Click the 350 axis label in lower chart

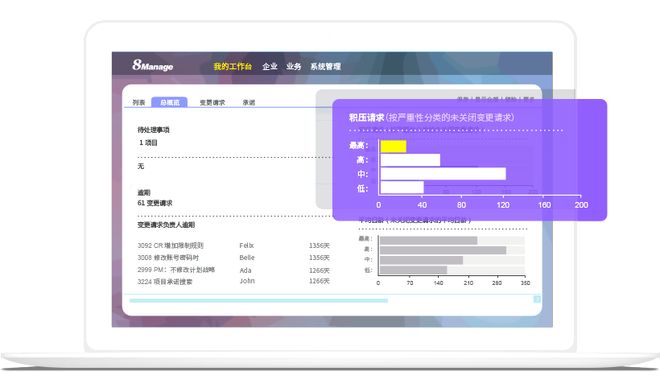(x=525, y=283)
